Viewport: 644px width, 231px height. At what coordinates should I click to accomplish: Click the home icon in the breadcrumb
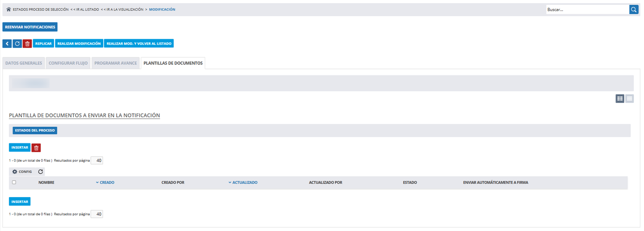tap(8, 9)
